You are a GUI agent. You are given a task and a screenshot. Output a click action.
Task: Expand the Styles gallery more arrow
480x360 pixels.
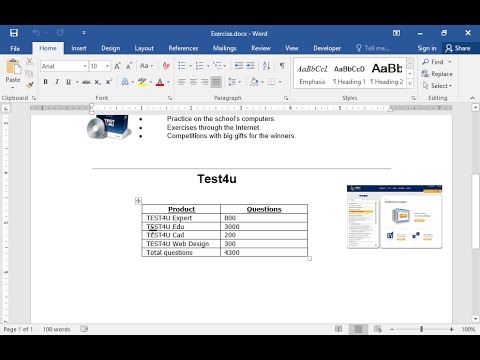click(x=410, y=84)
